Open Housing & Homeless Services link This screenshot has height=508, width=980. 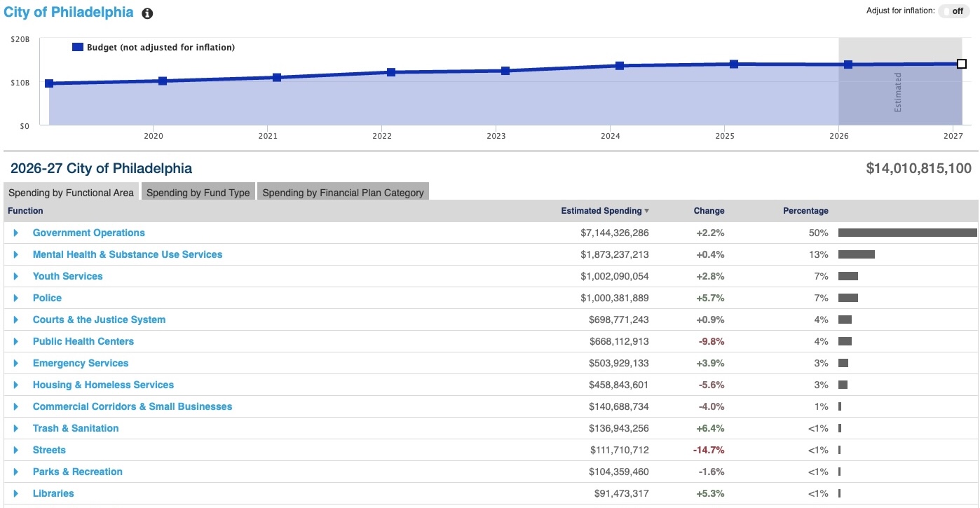(x=103, y=385)
